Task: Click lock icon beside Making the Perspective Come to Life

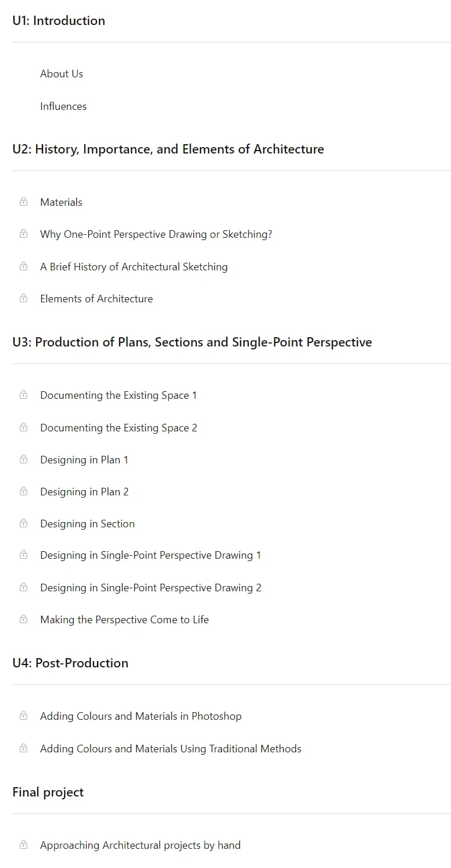Action: point(23,619)
